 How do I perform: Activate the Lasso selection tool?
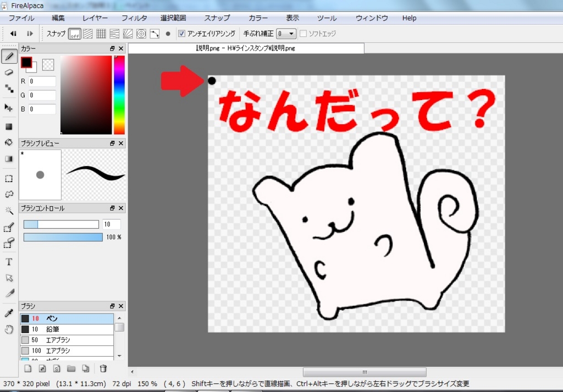point(9,194)
